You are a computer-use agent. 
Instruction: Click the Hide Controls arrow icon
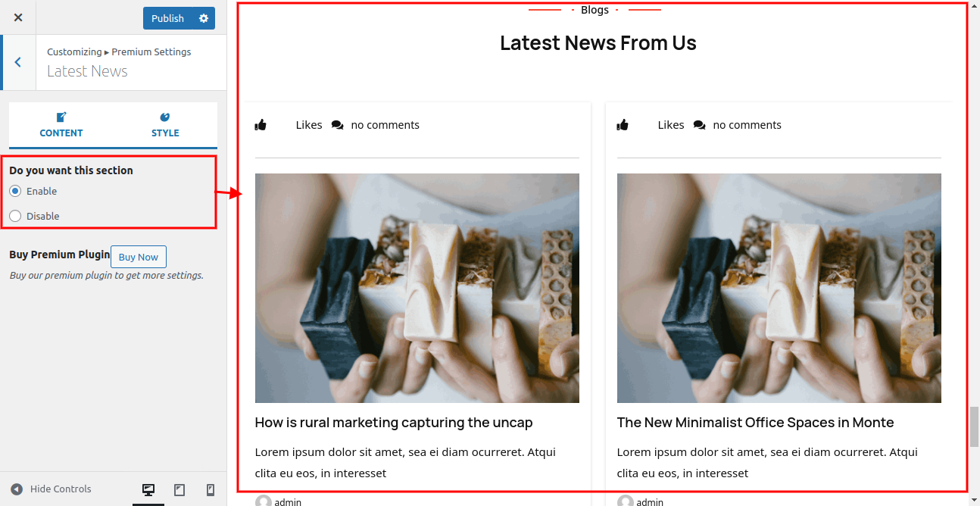point(17,489)
